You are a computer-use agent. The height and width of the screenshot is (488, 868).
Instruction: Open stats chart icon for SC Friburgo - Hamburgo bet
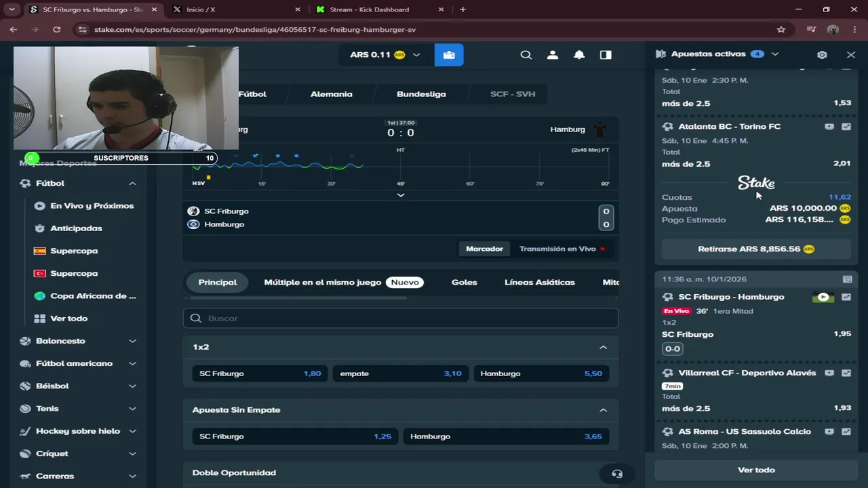click(x=846, y=297)
